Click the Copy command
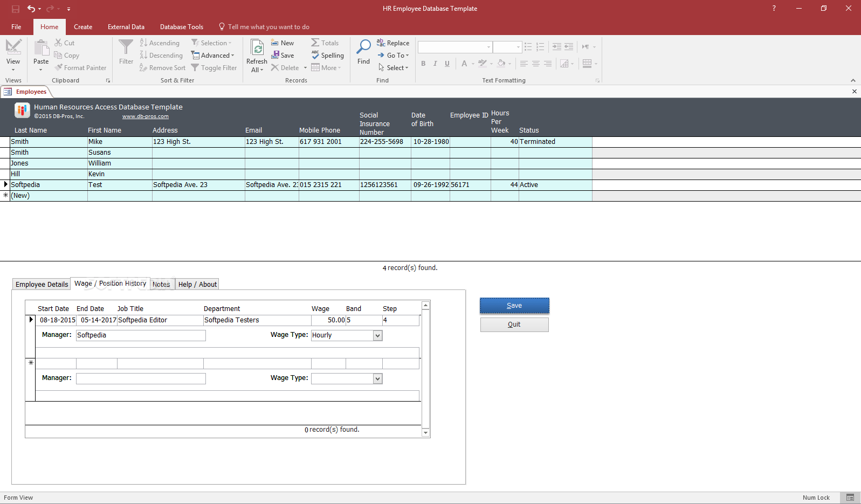This screenshot has width=861, height=504. coord(67,55)
